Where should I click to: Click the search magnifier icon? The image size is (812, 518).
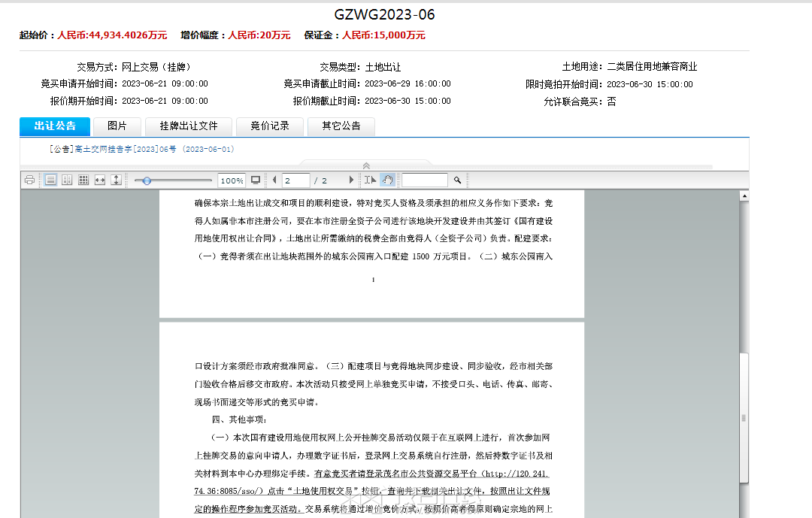457,180
